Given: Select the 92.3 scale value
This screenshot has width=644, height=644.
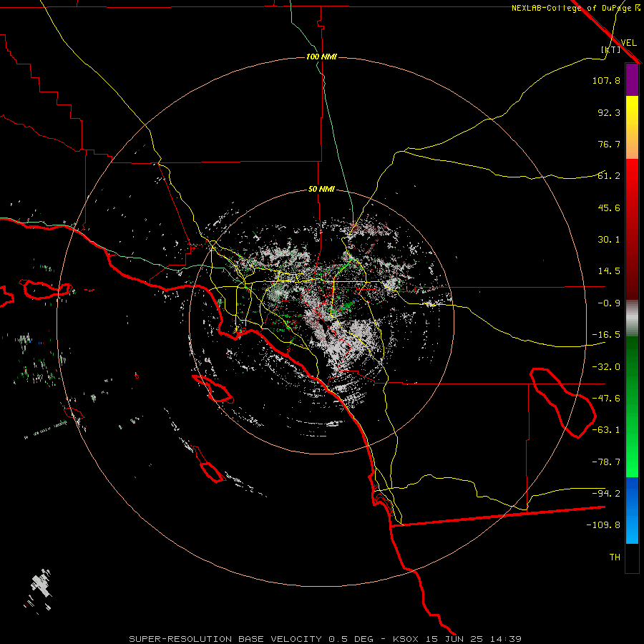Looking at the screenshot, I should tap(609, 112).
